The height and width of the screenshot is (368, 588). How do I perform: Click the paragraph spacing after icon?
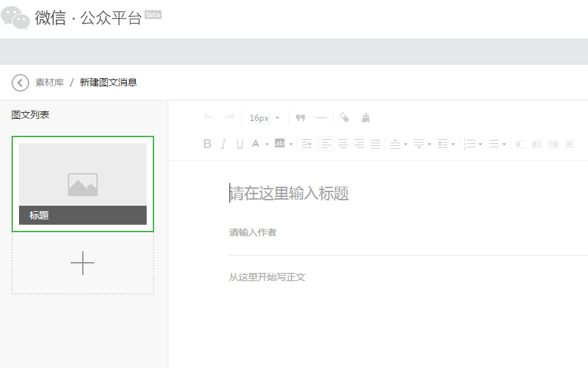click(x=419, y=144)
